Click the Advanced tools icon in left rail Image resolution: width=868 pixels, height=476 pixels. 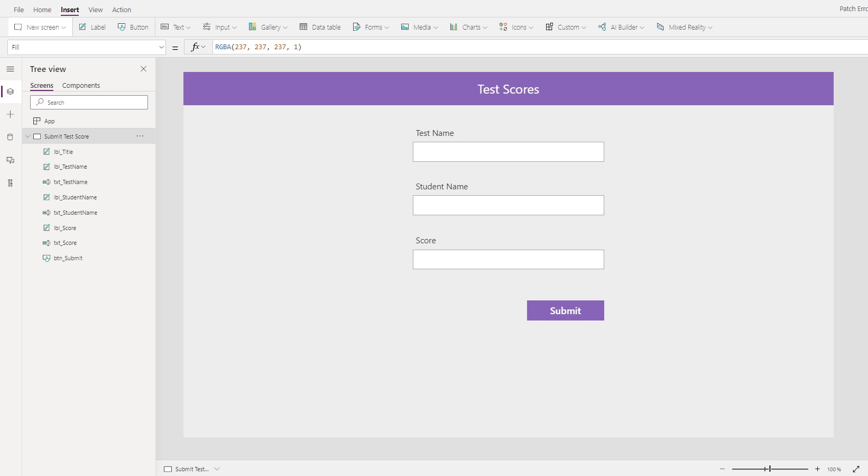coord(11,183)
